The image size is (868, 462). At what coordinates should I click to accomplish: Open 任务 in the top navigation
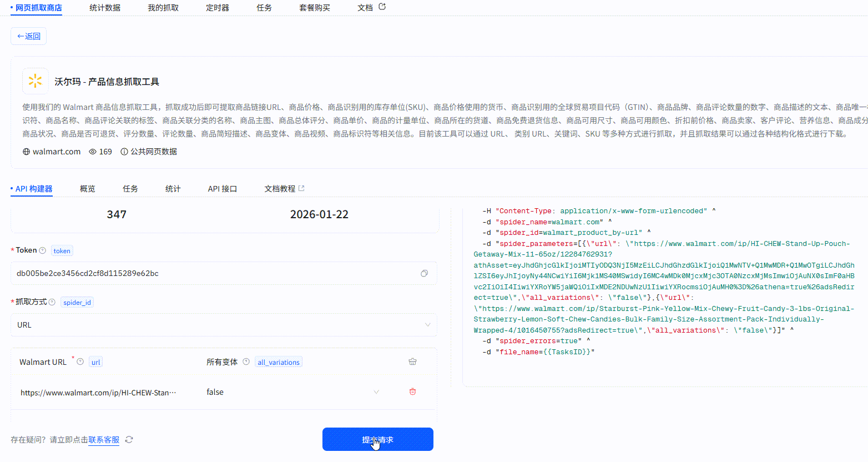click(264, 8)
